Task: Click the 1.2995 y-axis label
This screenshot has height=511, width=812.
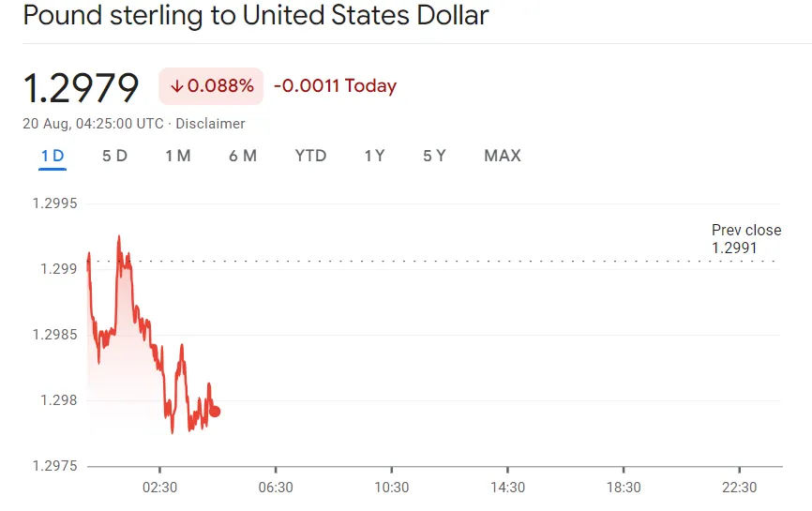Action: point(54,203)
